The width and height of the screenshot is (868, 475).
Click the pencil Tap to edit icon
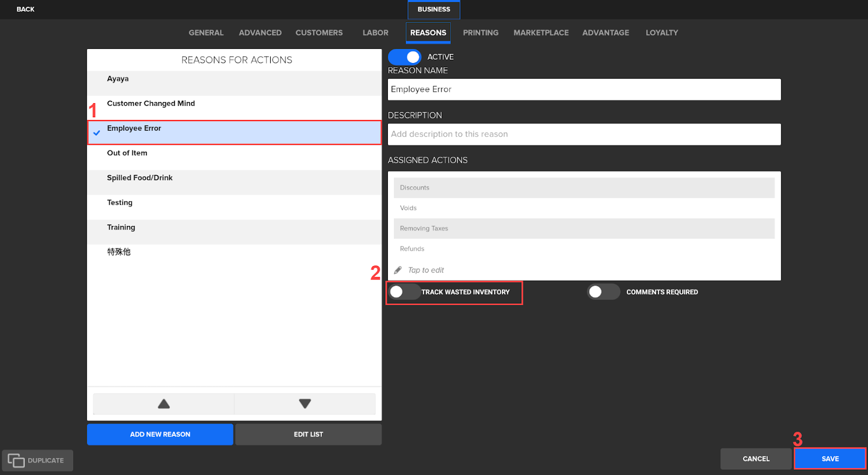[398, 270]
